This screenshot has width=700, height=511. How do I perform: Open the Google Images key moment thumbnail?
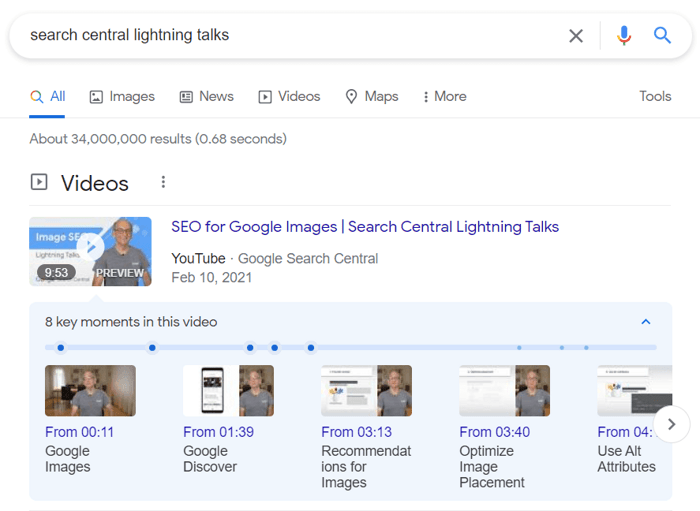point(90,390)
